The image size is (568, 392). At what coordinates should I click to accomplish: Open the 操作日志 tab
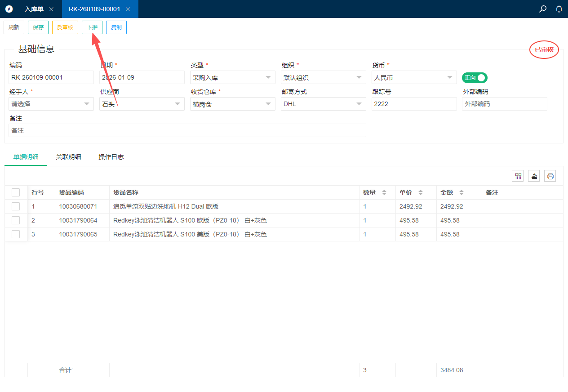click(x=111, y=157)
